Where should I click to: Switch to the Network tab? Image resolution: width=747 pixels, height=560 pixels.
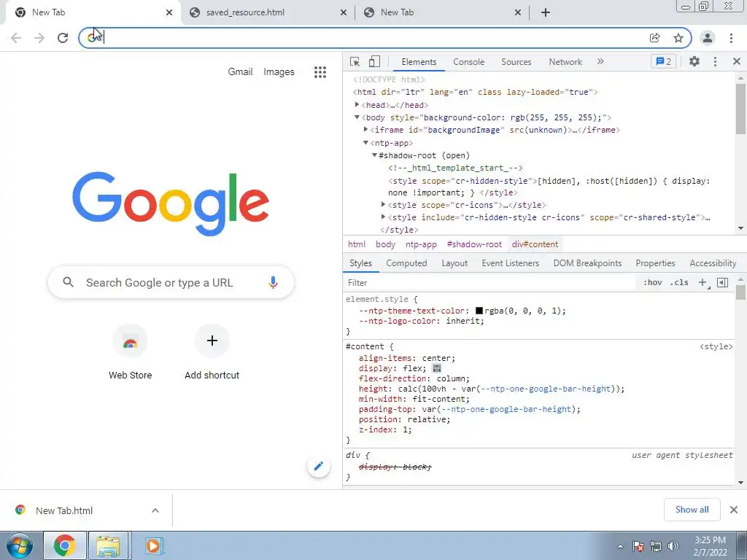[x=565, y=62]
